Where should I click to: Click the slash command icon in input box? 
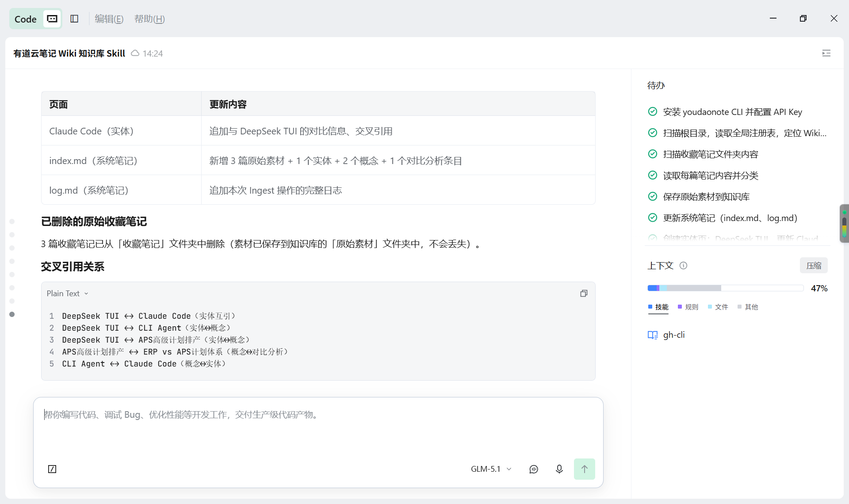pyautogui.click(x=52, y=469)
